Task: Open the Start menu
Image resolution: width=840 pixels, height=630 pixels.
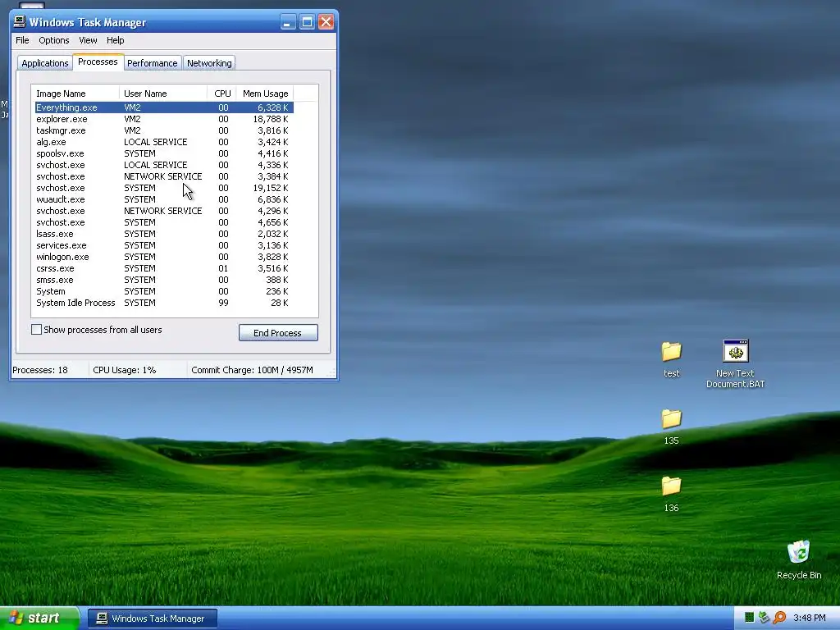Action: [39, 619]
